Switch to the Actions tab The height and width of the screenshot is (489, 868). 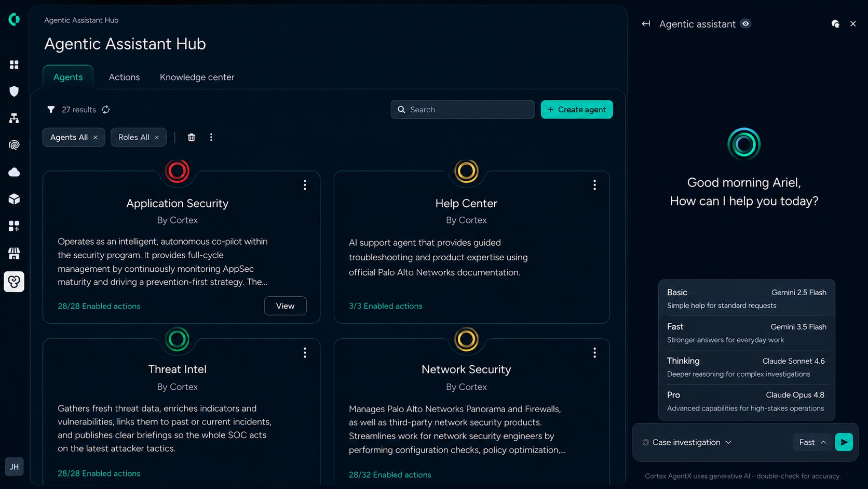click(124, 77)
